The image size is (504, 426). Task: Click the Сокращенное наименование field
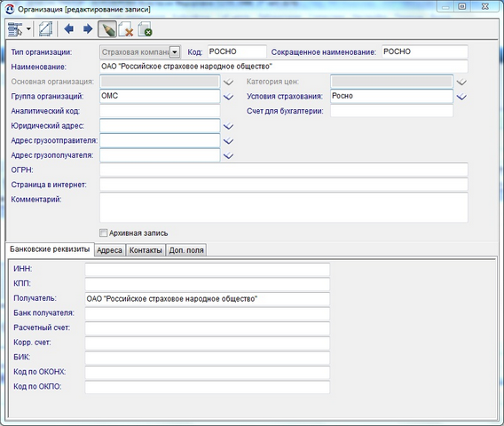pos(425,51)
